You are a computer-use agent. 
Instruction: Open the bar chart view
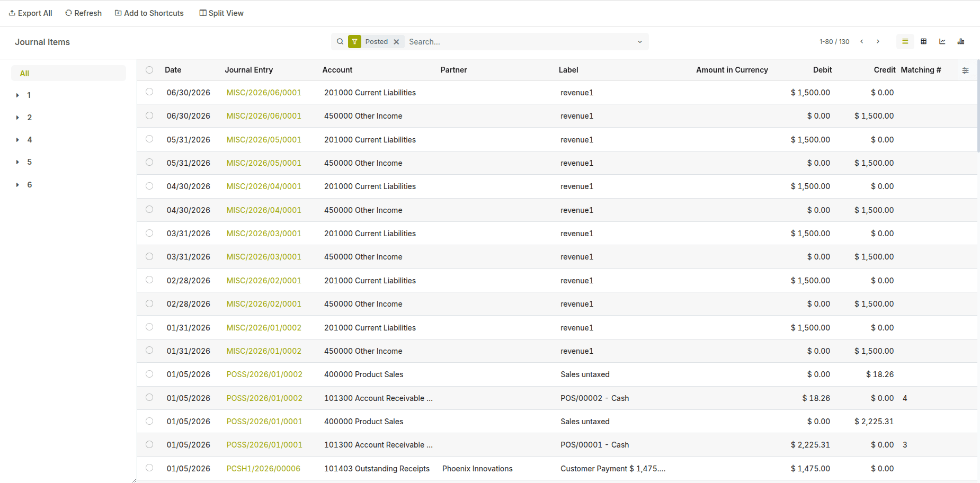click(x=960, y=41)
